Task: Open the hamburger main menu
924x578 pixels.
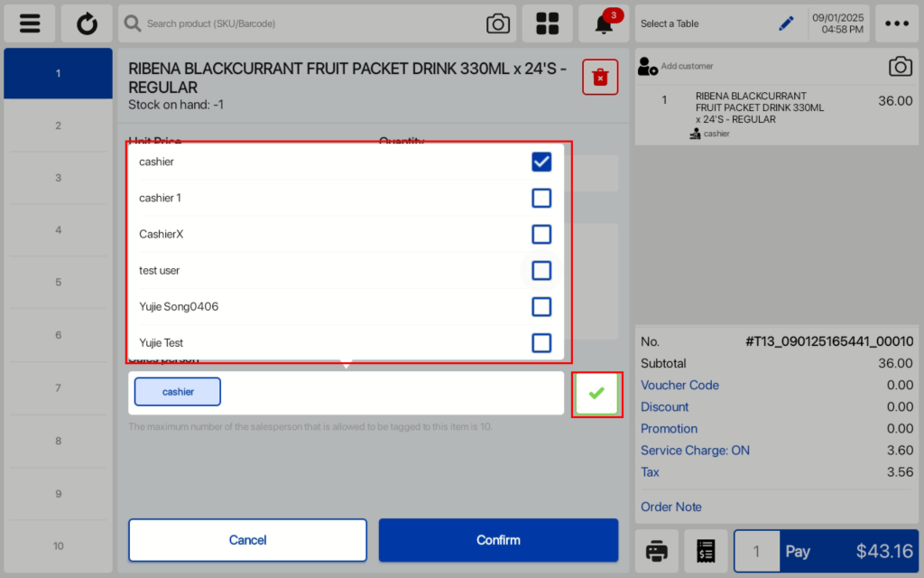Action: [30, 23]
